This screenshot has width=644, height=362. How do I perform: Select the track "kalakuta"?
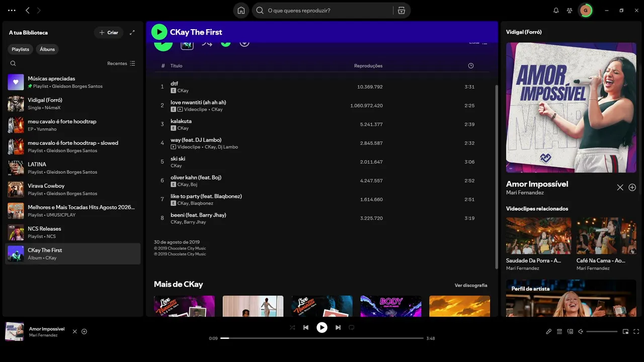point(321,125)
